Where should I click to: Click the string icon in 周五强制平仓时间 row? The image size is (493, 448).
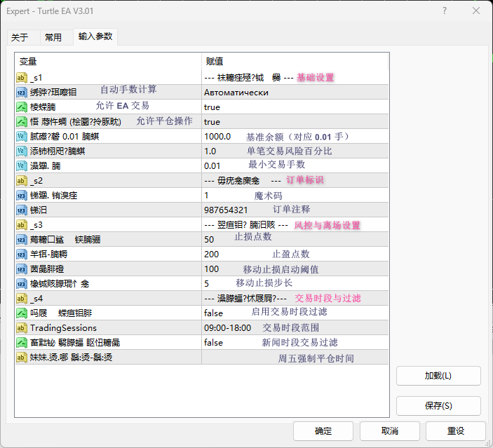[x=21, y=357]
